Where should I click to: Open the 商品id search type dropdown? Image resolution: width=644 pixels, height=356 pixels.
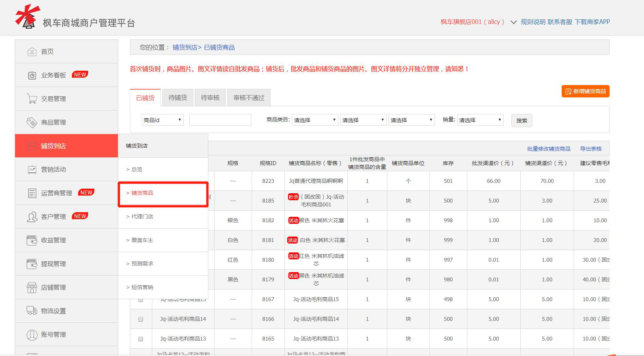point(162,120)
